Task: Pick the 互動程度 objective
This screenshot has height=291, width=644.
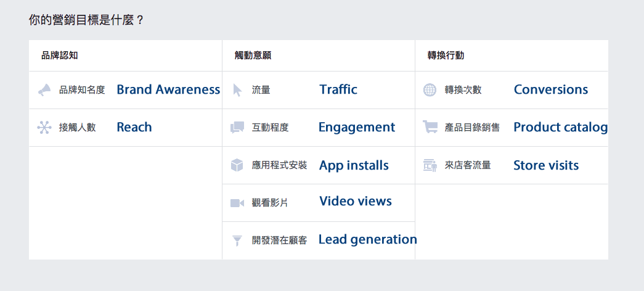Action: coord(271,128)
